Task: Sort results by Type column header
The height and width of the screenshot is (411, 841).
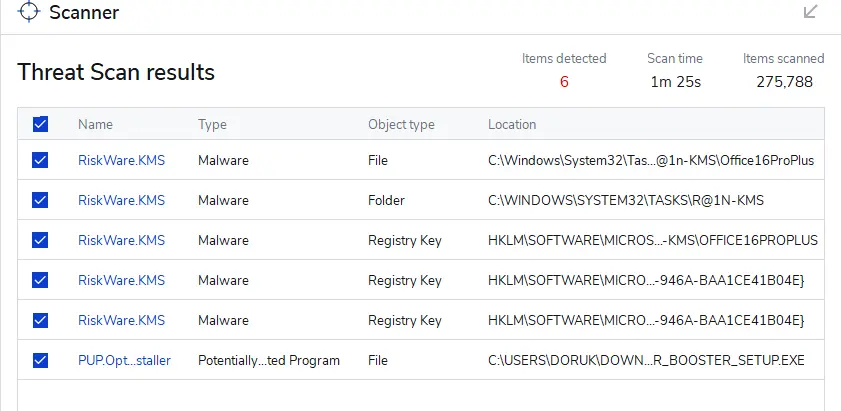Action: [x=212, y=124]
